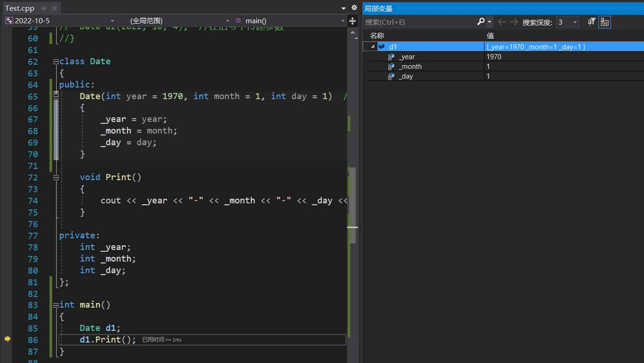Open the document list dropdown arrow
Image resolution: width=644 pixels, height=363 pixels.
coord(344,8)
